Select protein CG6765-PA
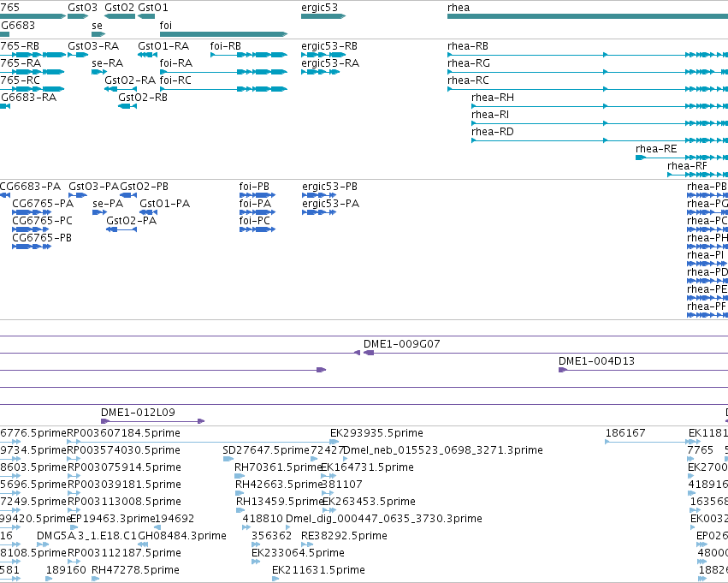Screen dimensions: 728x583 32,212
